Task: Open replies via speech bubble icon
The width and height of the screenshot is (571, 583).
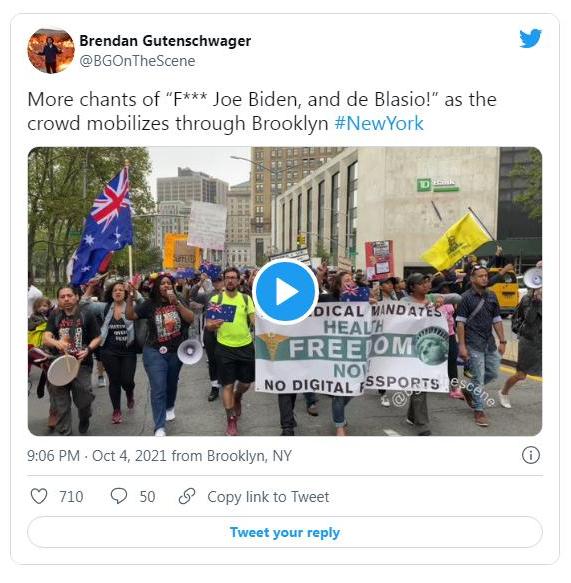Action: 119,496
